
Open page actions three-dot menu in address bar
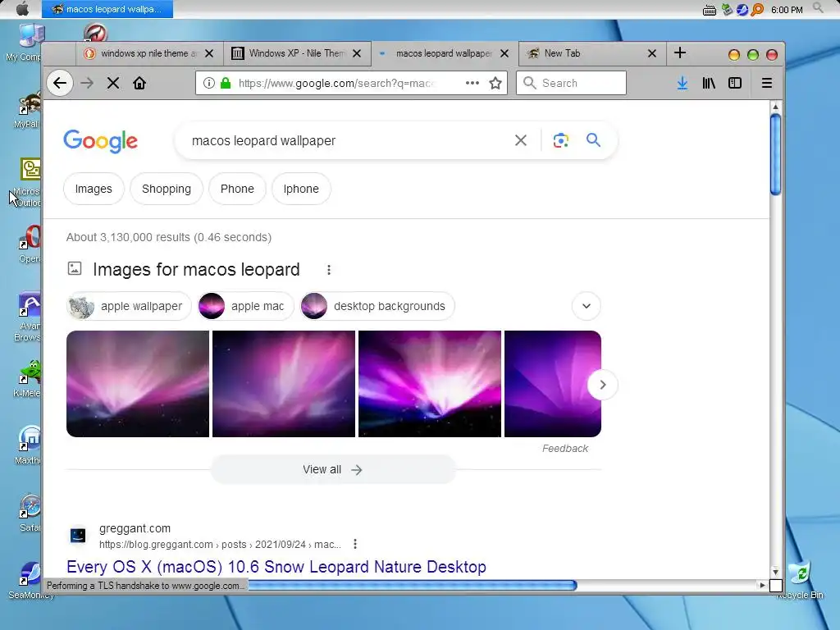coord(472,83)
